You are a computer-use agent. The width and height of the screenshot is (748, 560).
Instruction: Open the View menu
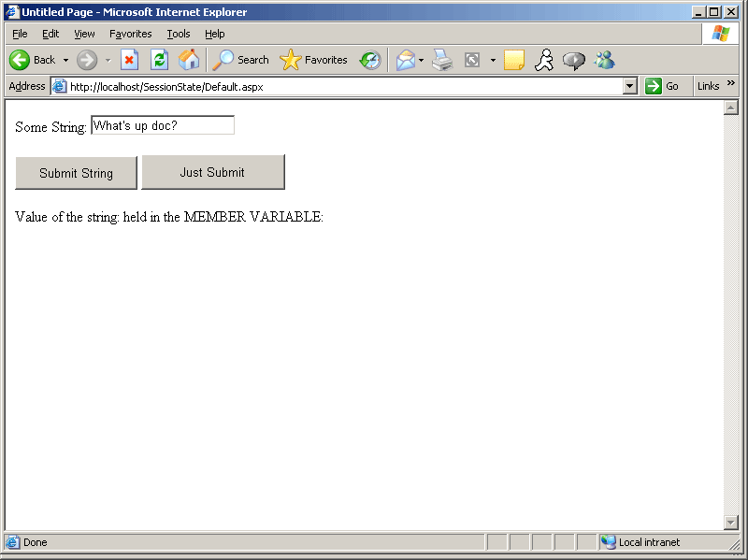point(84,34)
